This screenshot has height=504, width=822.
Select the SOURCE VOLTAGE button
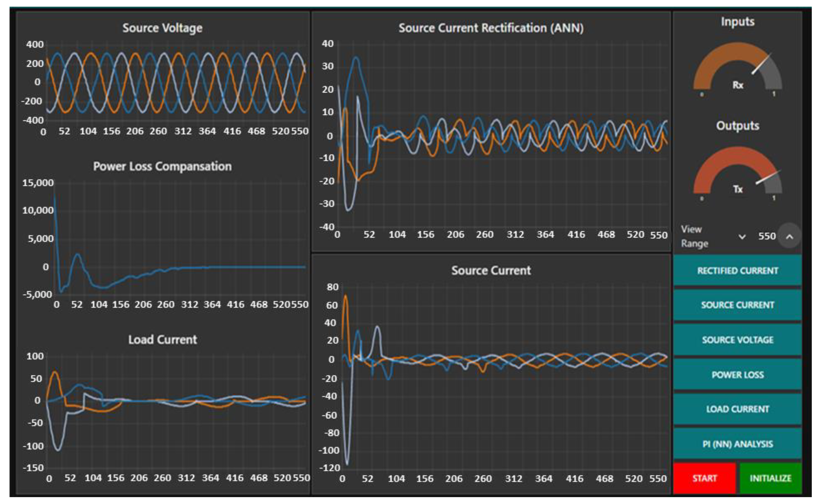737,340
